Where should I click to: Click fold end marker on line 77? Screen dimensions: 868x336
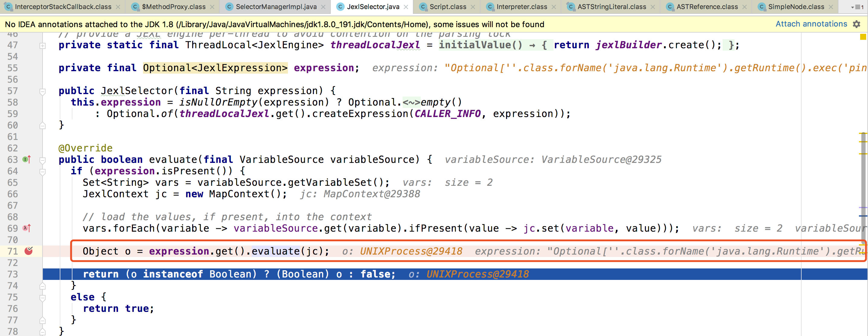click(43, 320)
